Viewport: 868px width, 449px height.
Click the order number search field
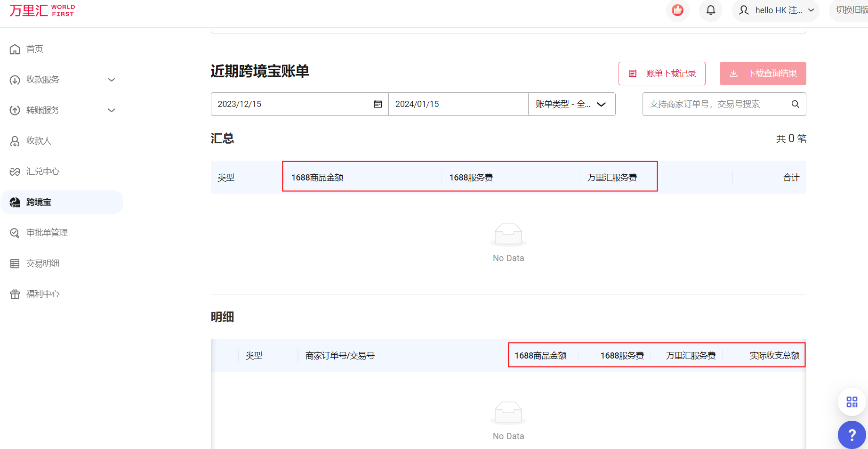(x=711, y=104)
